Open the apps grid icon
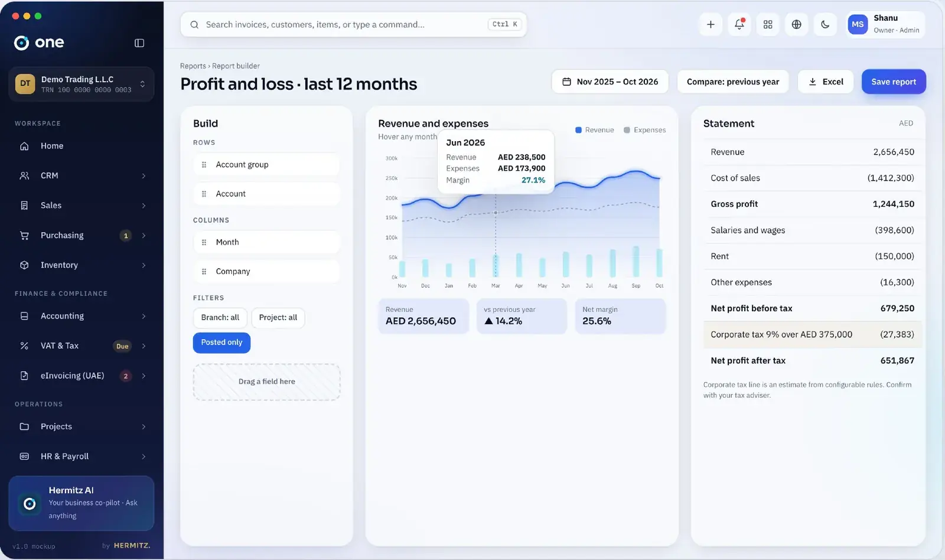The height and width of the screenshot is (560, 945). click(x=768, y=24)
